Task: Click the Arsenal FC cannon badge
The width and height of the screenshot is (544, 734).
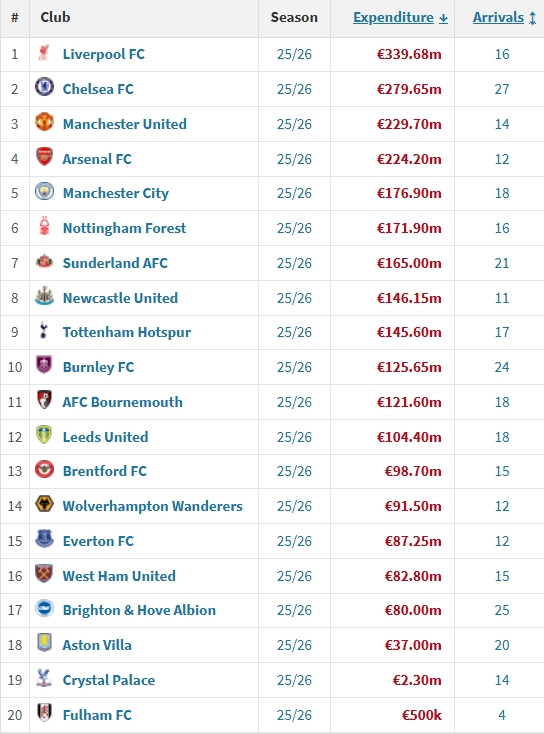Action: pyautogui.click(x=44, y=157)
